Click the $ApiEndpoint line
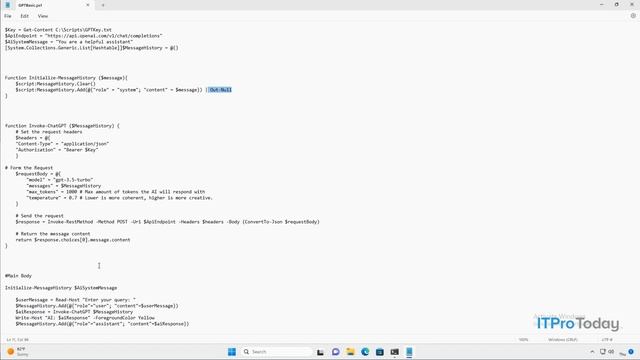This screenshot has width=640, height=360. 84,36
